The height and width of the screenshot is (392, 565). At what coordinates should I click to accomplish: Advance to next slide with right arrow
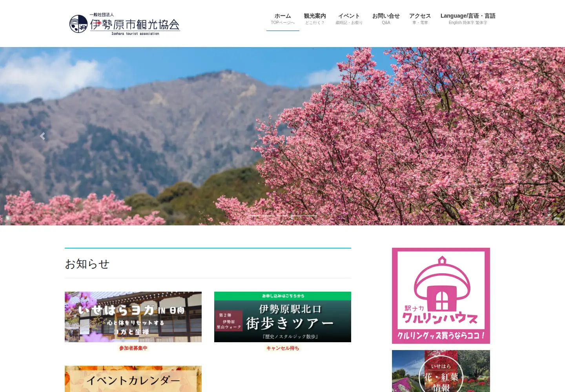tap(523, 136)
